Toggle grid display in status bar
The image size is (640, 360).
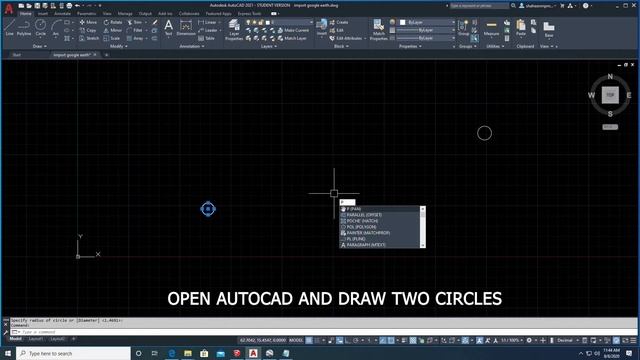pyautogui.click(x=309, y=340)
